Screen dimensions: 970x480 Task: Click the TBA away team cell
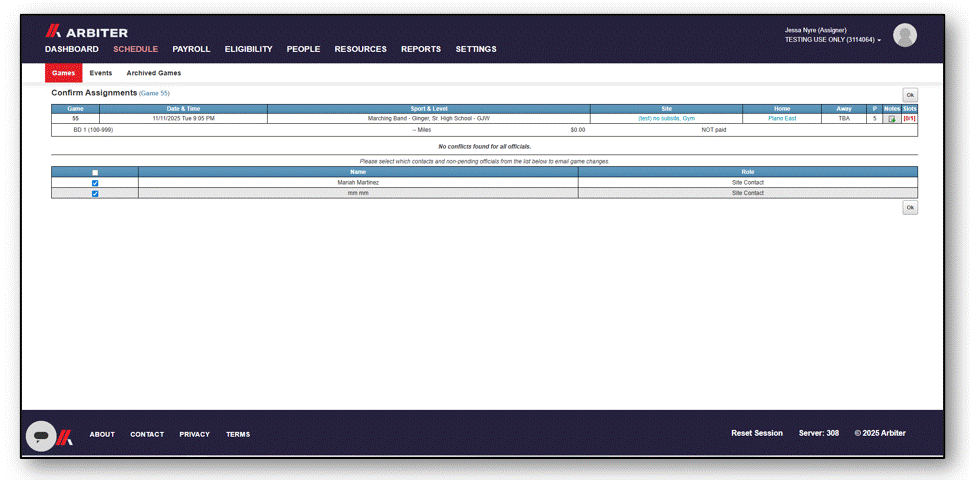pyautogui.click(x=844, y=118)
